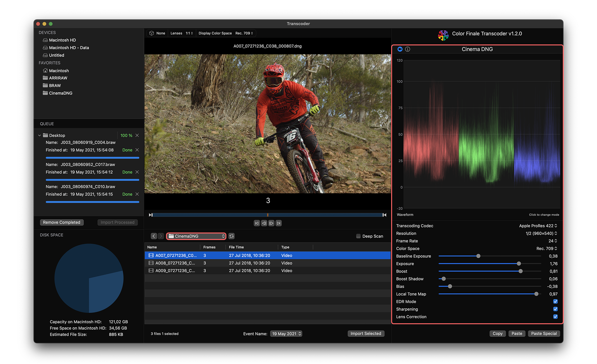Click the None LUT selector
Image resolution: width=597 pixels, height=364 pixels.
tap(161, 33)
